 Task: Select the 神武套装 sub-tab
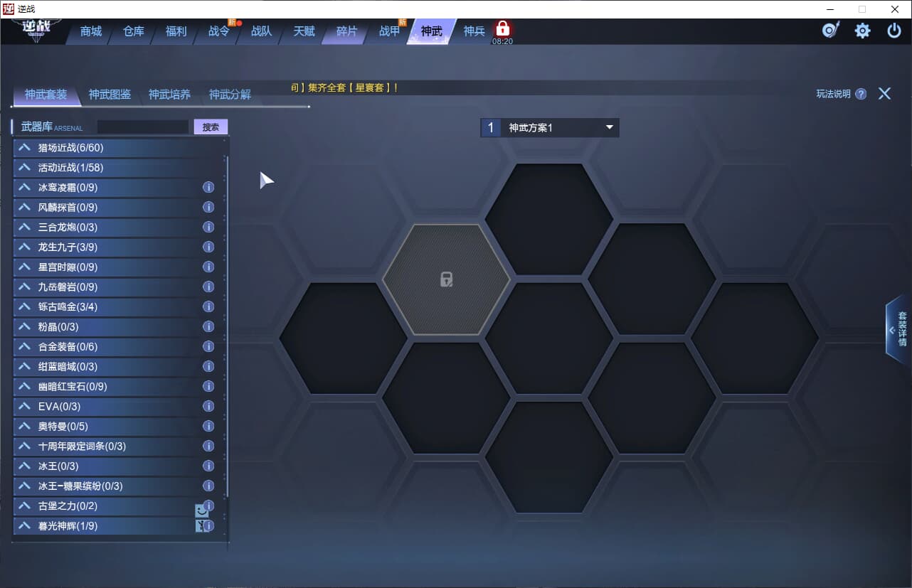pos(46,95)
